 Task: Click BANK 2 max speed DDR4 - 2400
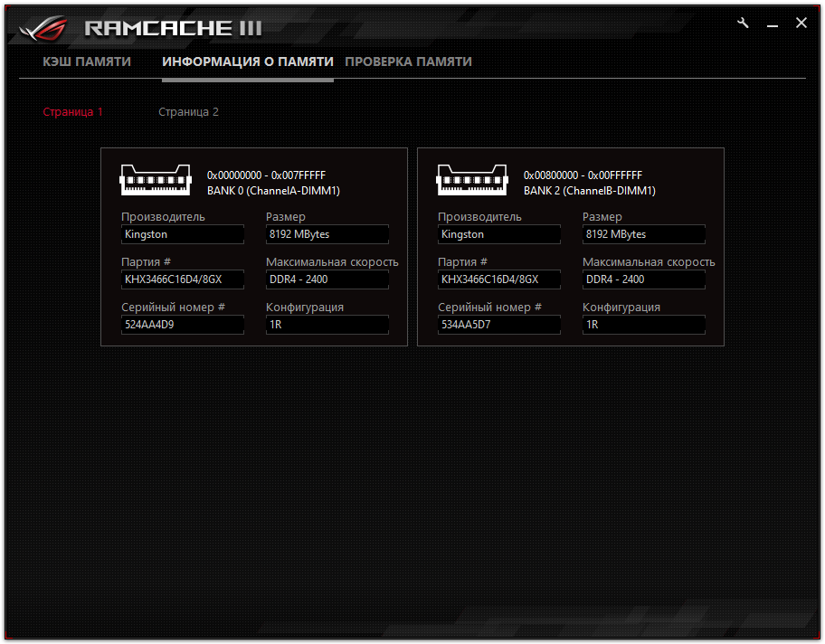644,279
